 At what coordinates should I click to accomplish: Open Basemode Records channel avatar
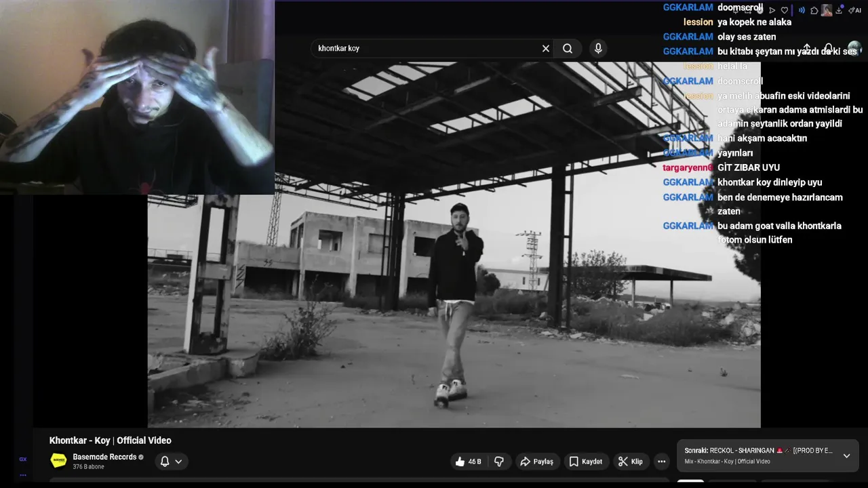click(x=58, y=461)
